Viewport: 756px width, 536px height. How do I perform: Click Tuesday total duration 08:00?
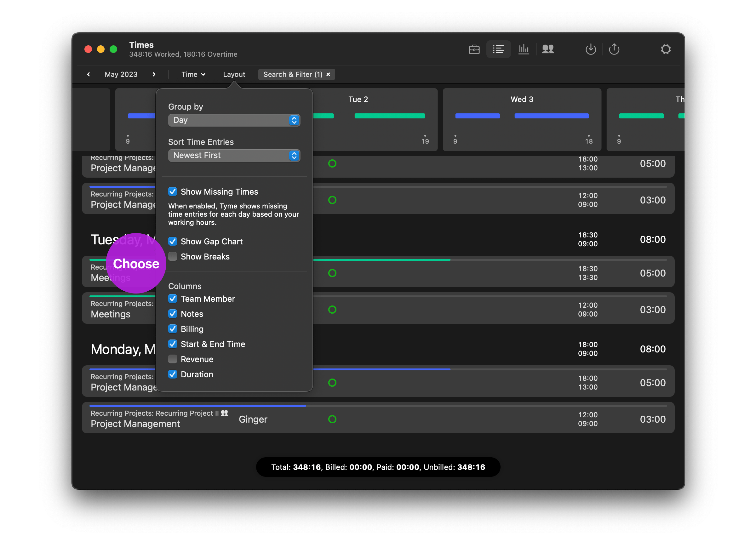click(x=653, y=240)
